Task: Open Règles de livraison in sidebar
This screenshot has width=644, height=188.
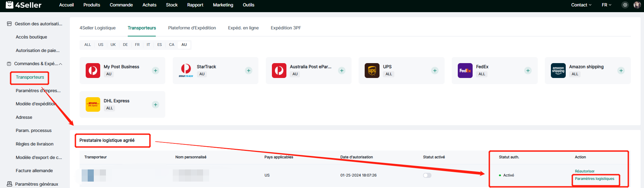Action: 34,144
